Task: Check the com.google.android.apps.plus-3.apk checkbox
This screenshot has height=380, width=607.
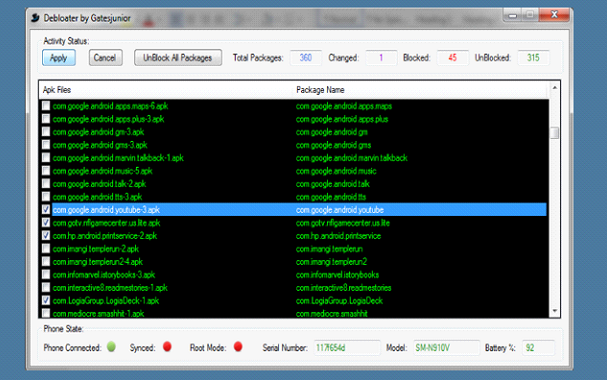Action: 46,118
